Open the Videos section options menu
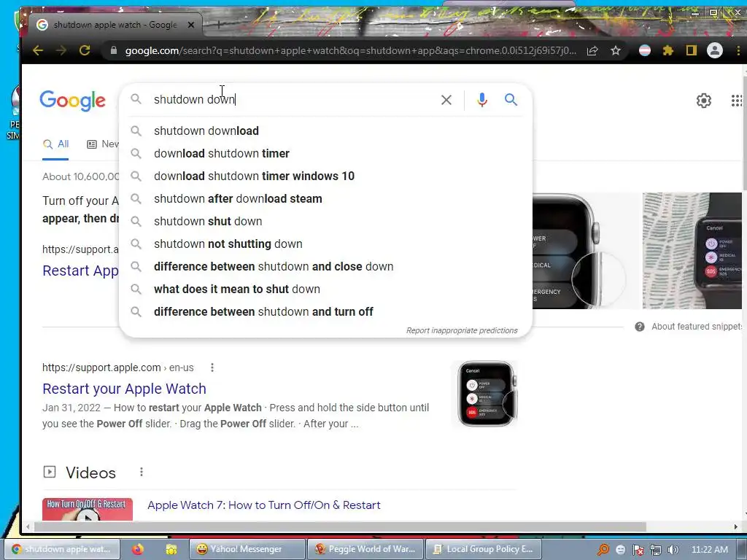The image size is (747, 560). tap(141, 472)
